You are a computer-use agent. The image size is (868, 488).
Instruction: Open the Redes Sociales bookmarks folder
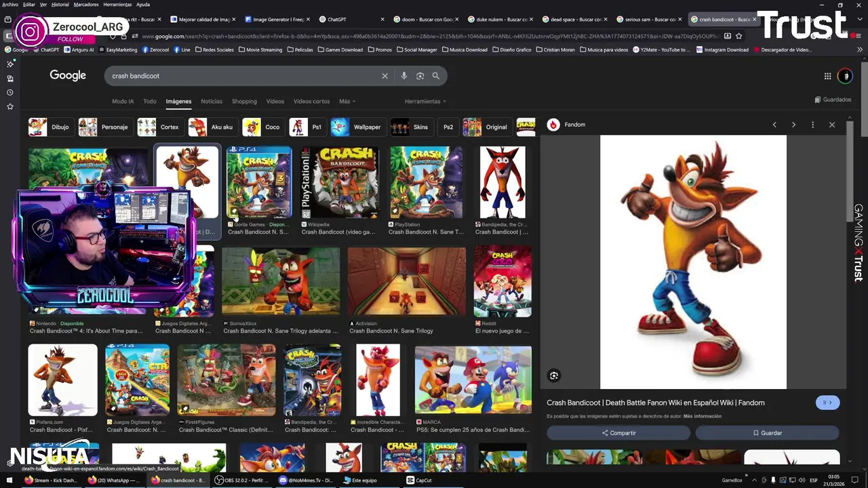213,49
